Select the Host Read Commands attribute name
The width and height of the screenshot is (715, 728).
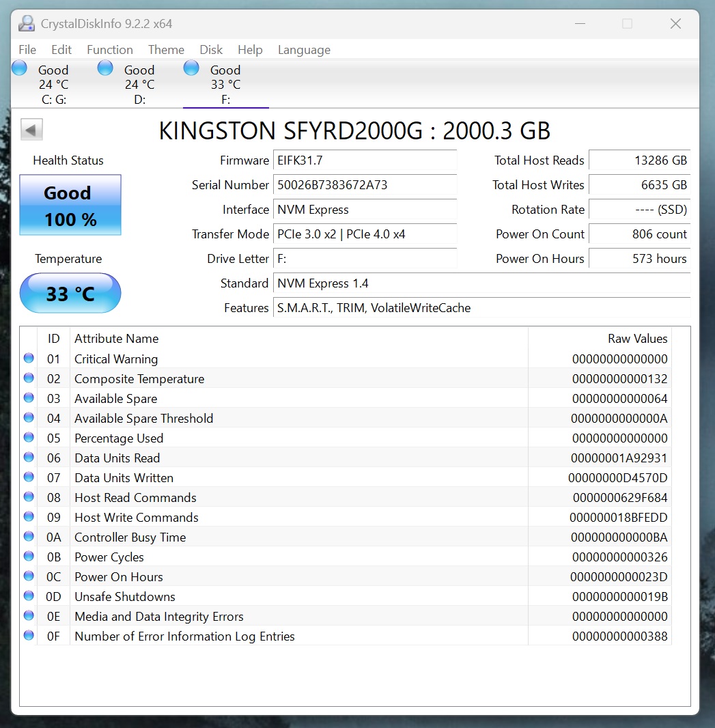tap(136, 498)
